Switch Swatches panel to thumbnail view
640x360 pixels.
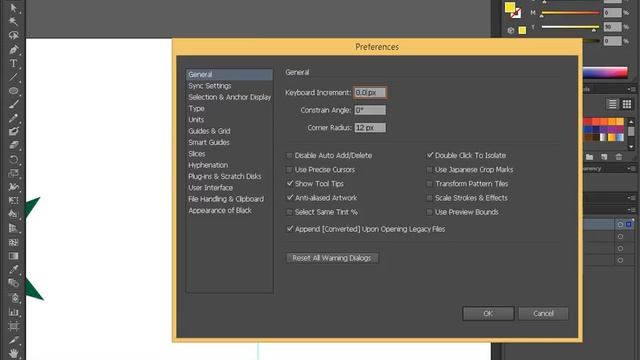[627, 104]
